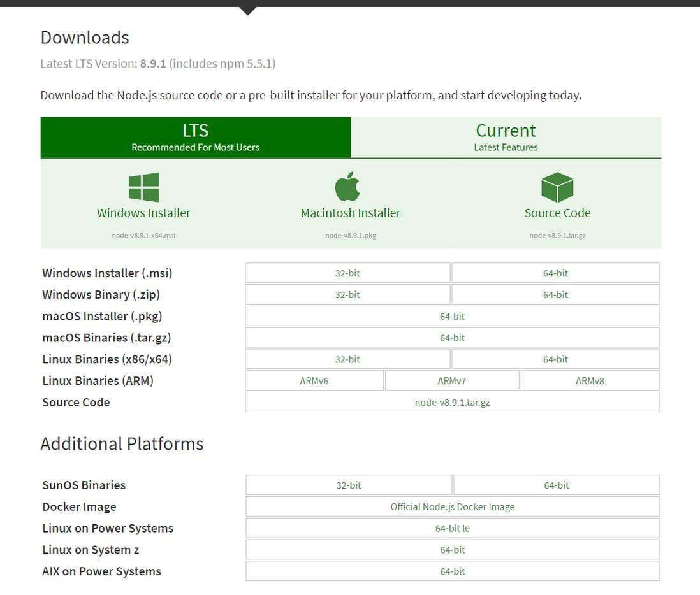
Task: Click node-v8.9.1.tar.gz under Source Code icon
Action: pyautogui.click(x=558, y=236)
